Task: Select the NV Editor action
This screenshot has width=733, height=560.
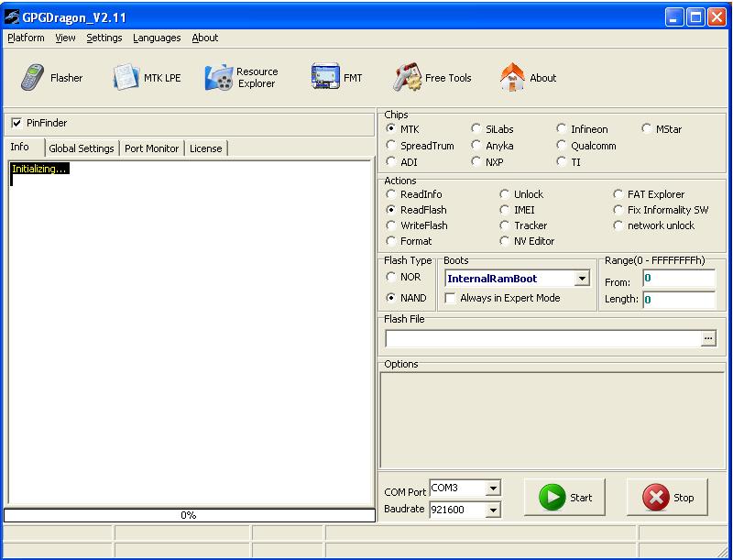Action: 505,241
